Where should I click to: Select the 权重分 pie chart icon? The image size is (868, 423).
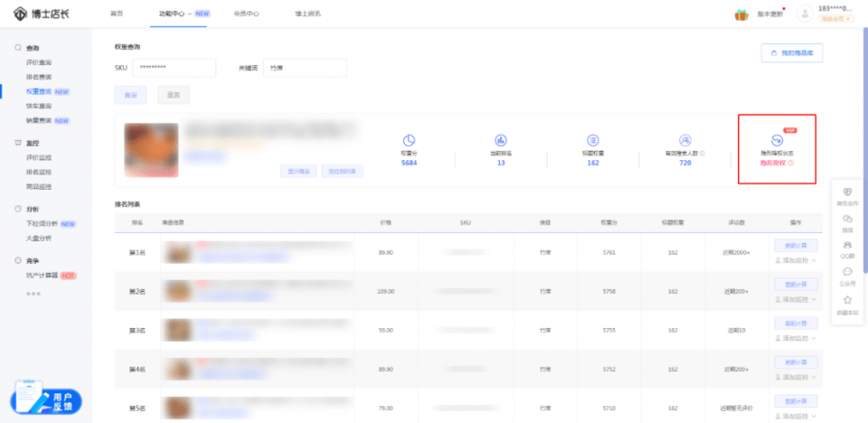click(409, 141)
